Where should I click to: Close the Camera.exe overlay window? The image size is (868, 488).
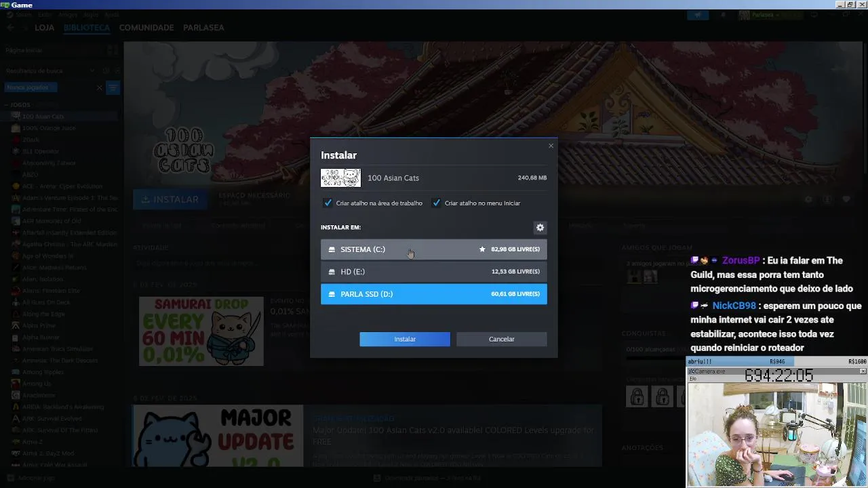pos(863,371)
